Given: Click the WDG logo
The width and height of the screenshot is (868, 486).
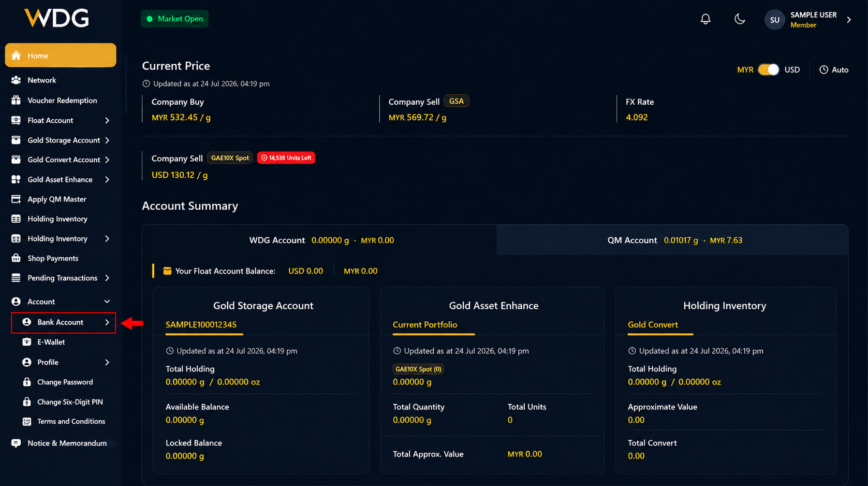Looking at the screenshot, I should point(56,18).
